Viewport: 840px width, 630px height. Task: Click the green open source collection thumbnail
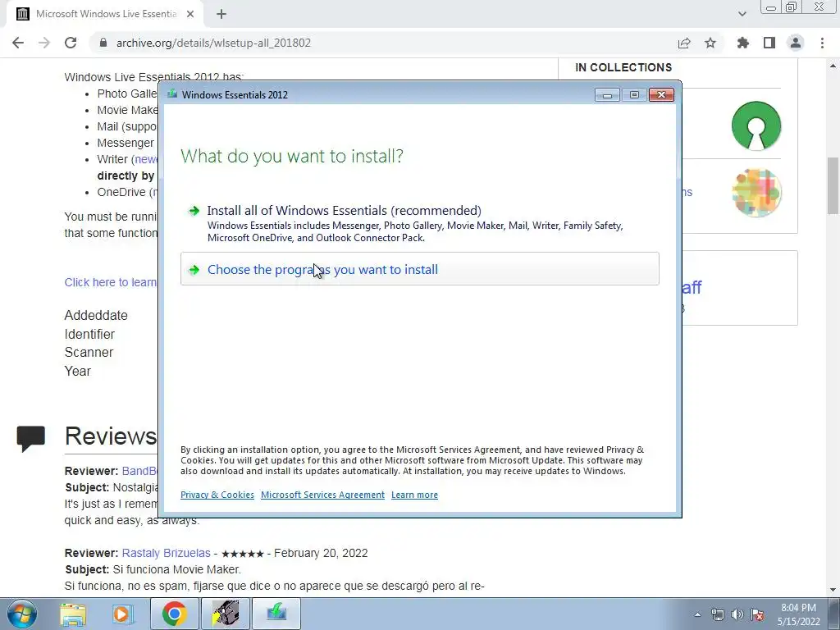(x=756, y=126)
